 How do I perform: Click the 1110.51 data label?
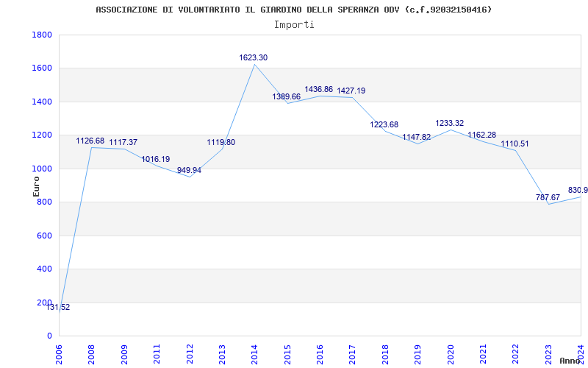click(x=514, y=144)
